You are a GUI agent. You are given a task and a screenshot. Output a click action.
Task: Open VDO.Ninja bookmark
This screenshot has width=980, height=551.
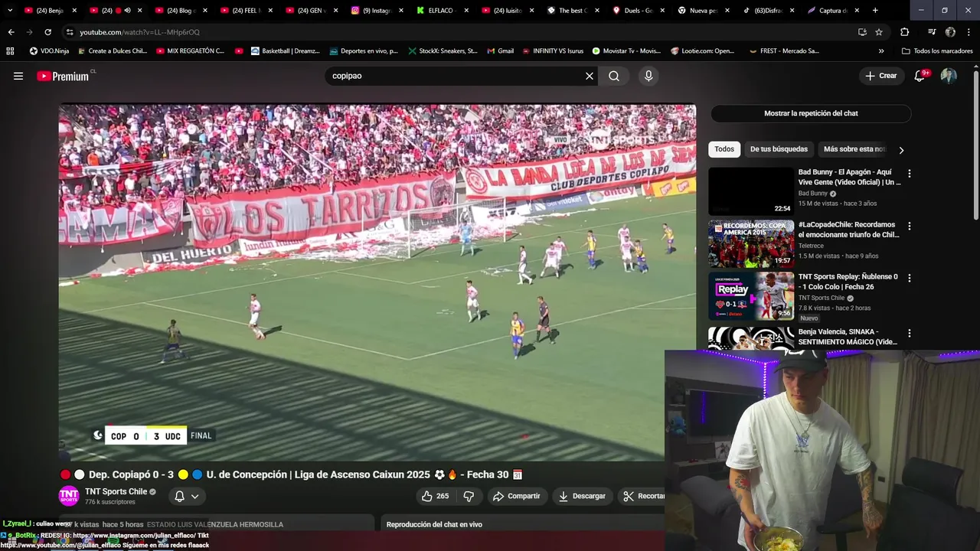point(49,51)
